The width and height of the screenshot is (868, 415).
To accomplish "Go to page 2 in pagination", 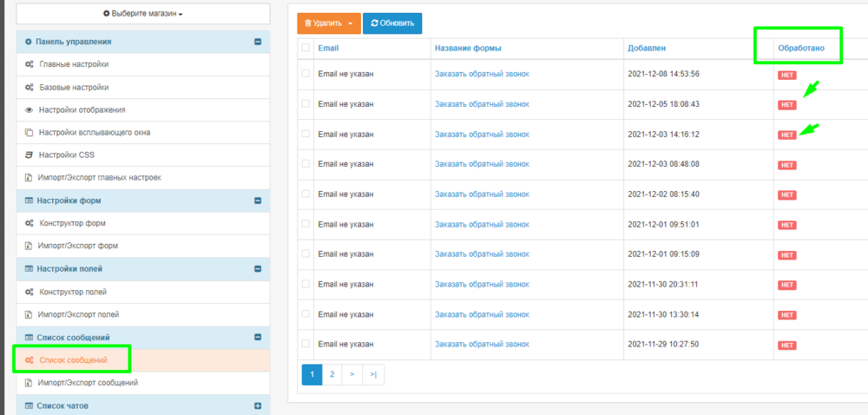I will click(332, 375).
